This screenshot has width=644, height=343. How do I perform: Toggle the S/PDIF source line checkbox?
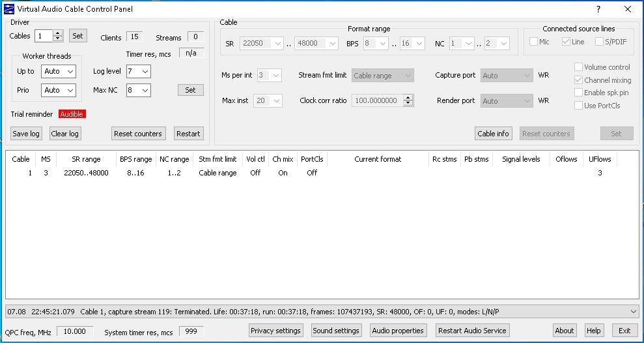coord(599,42)
